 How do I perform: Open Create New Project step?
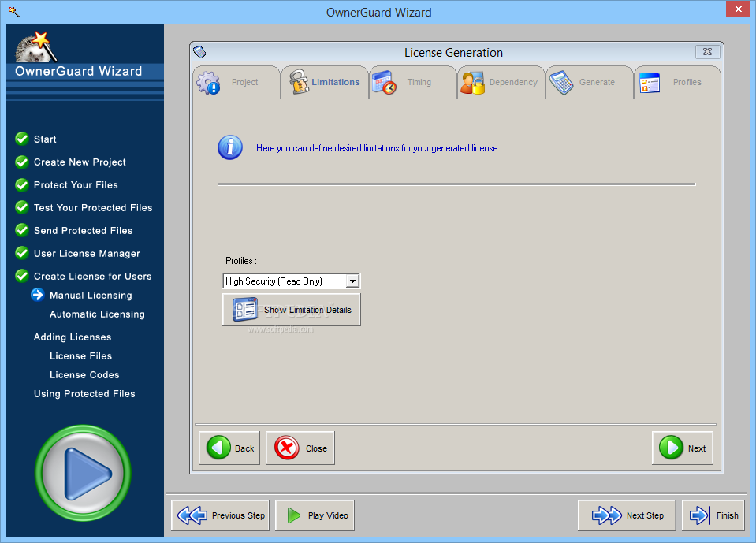click(80, 162)
